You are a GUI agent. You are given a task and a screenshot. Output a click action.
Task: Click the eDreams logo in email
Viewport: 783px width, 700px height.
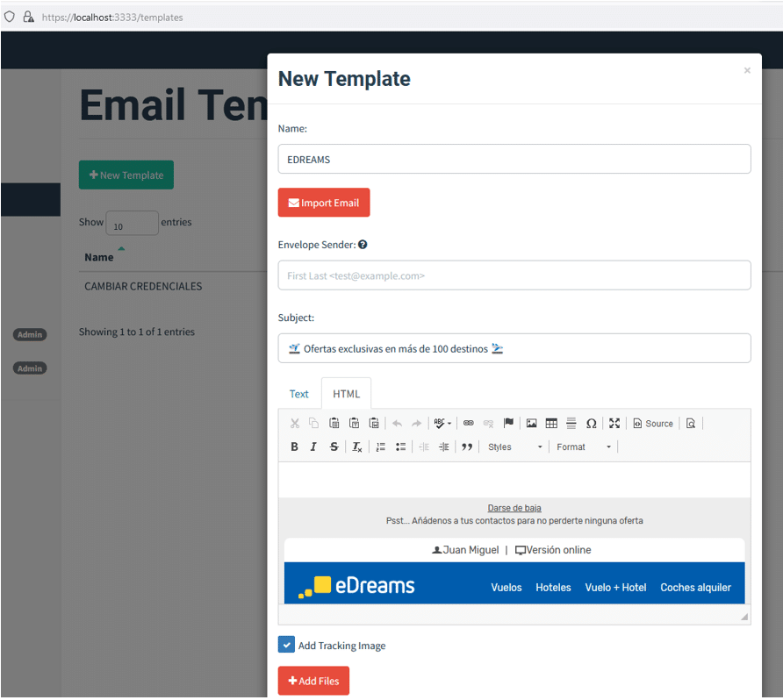[356, 585]
